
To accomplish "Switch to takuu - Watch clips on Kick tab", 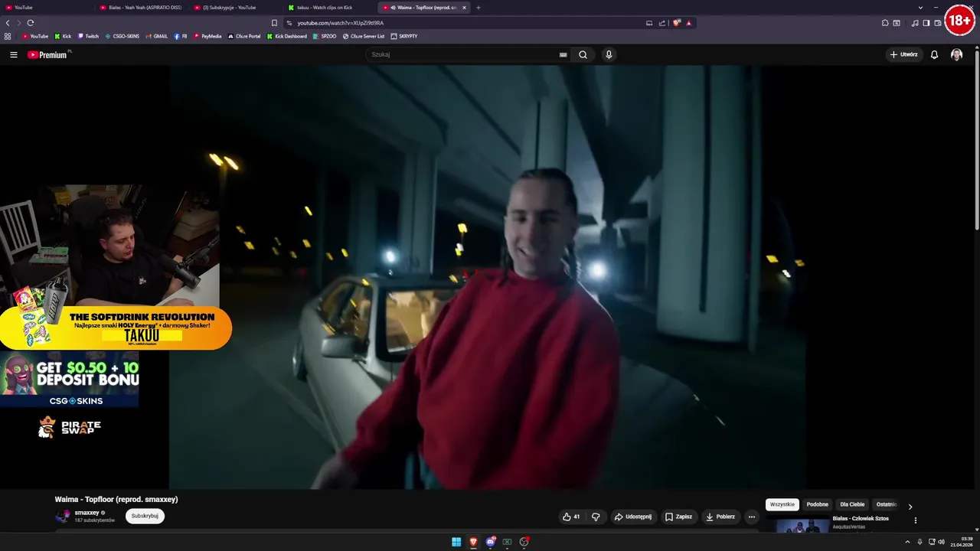I will (330, 8).
